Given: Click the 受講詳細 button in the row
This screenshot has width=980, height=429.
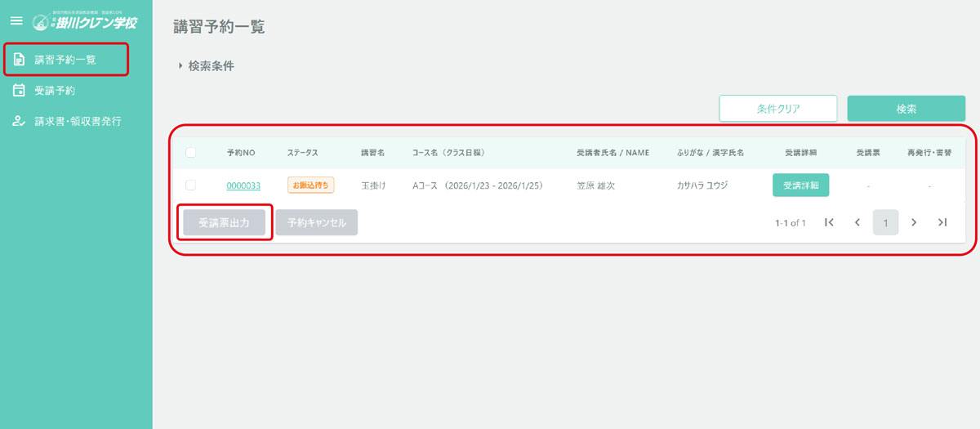Looking at the screenshot, I should (800, 185).
